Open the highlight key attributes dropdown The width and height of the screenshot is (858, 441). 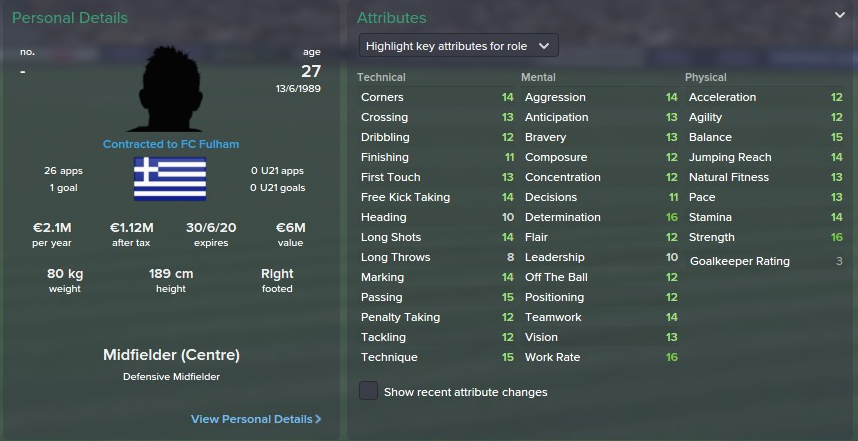[459, 46]
